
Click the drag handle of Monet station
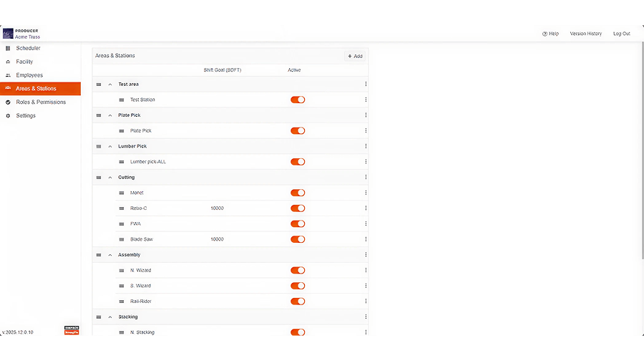tap(122, 193)
